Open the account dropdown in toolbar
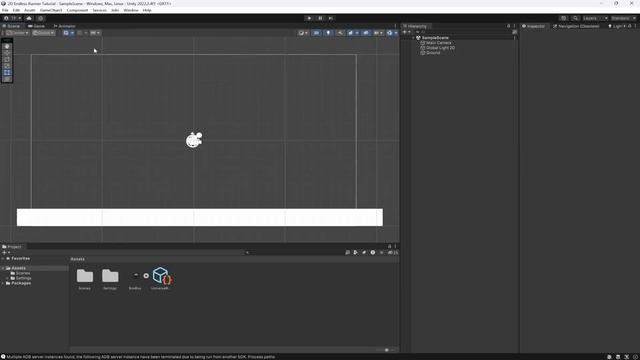The image size is (640, 360). click(12, 18)
